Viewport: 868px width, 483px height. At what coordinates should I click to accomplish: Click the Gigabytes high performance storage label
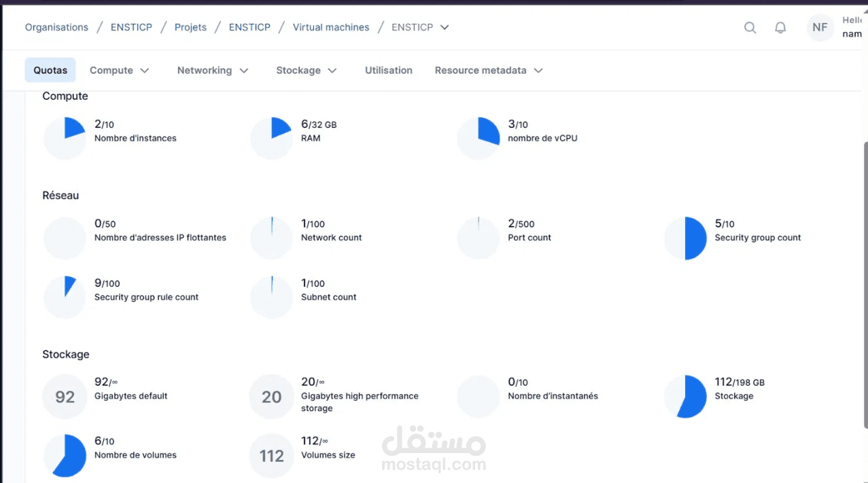360,402
